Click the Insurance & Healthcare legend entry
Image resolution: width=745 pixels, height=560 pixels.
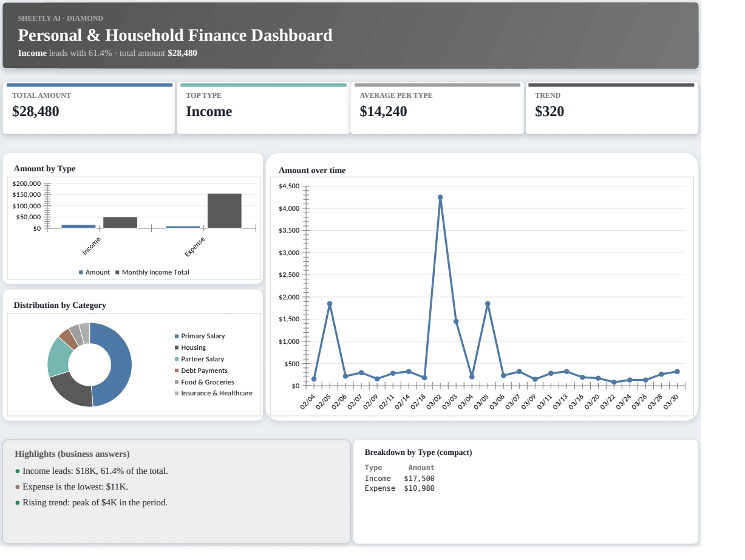[x=213, y=394]
